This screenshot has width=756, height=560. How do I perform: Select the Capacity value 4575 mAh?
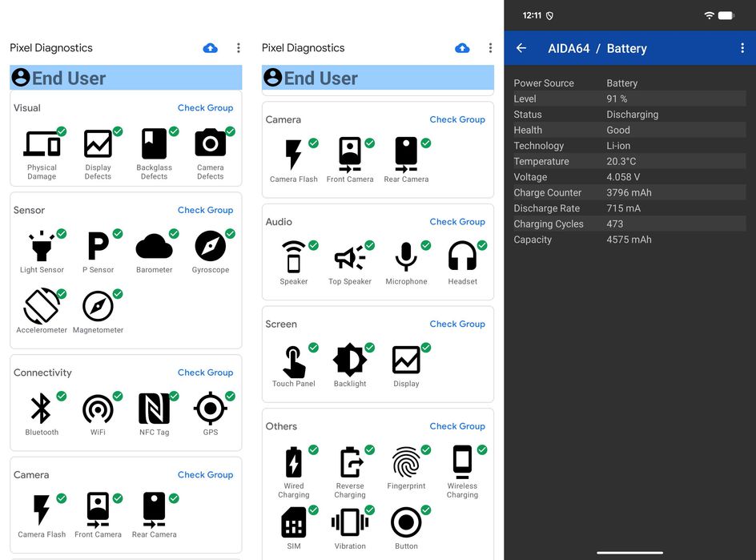click(x=629, y=240)
